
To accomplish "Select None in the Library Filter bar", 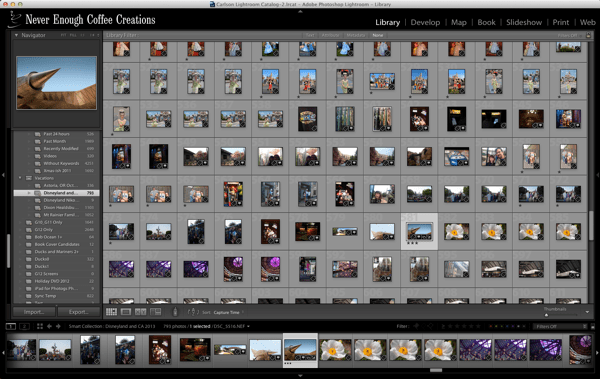I will (x=378, y=35).
